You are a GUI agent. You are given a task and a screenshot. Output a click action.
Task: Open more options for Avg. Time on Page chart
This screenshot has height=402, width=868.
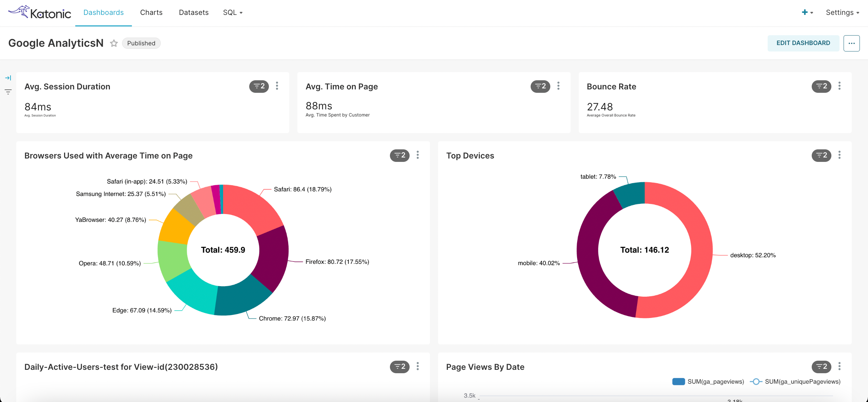pos(558,86)
